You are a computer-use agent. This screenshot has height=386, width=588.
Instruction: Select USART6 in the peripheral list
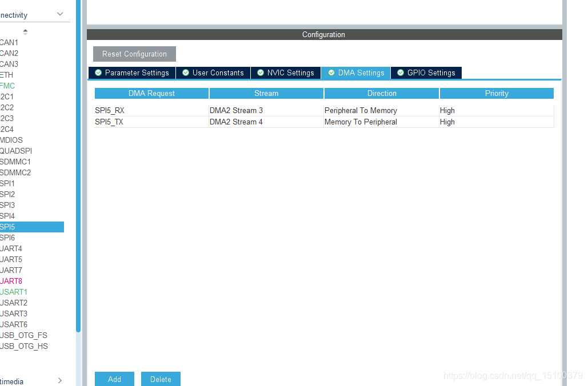coord(14,325)
